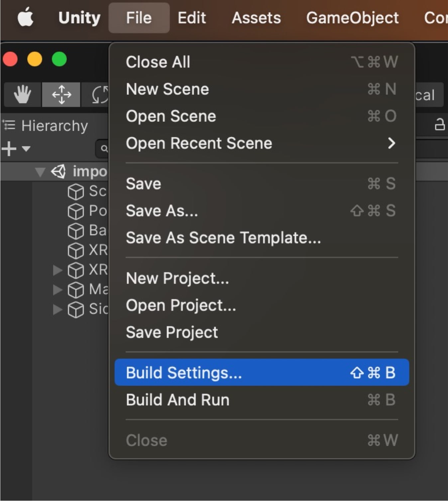Click the Hierarchy panel list icon
This screenshot has height=501, width=448.
[9, 126]
